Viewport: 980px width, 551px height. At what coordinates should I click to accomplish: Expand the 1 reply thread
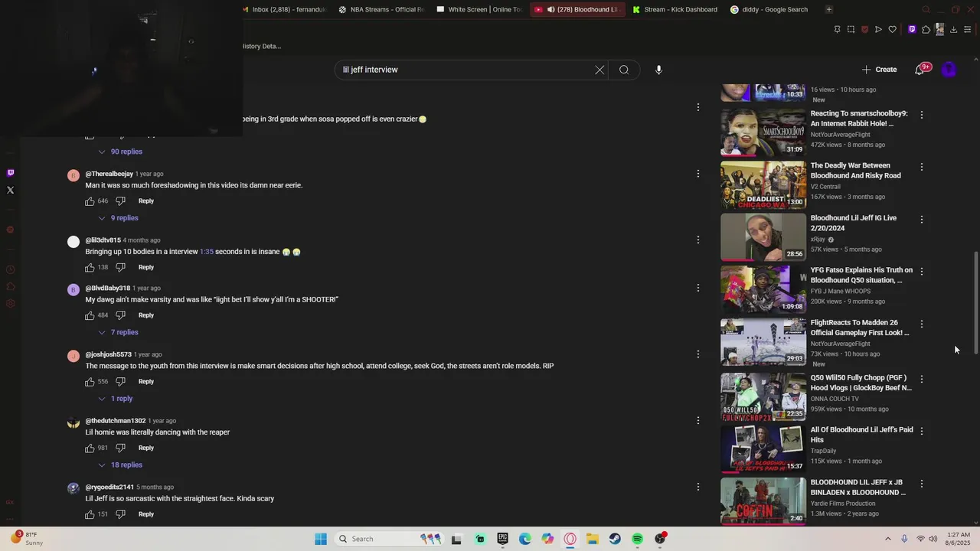[115, 399]
